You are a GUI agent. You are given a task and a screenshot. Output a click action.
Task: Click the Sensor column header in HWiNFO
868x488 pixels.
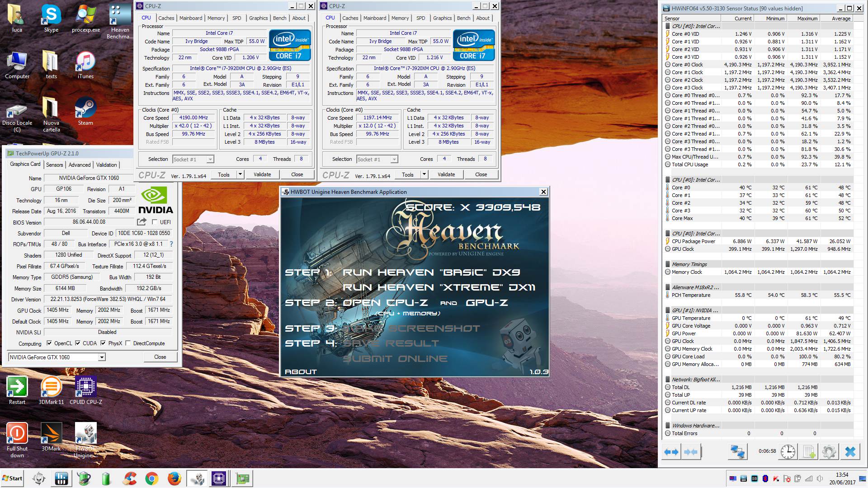point(692,19)
